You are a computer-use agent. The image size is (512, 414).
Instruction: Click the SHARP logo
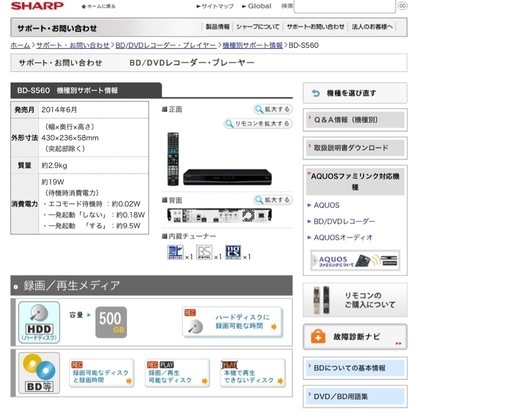[37, 6]
